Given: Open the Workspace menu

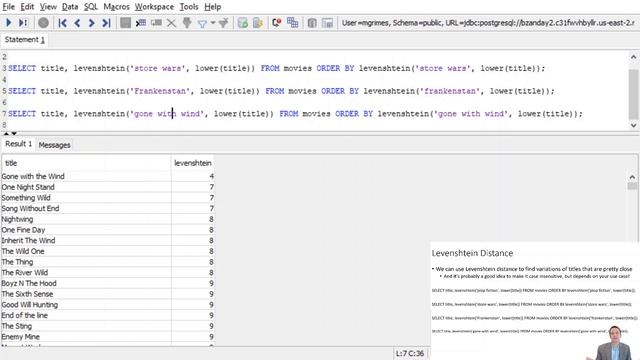Looking at the screenshot, I should coord(154,7).
